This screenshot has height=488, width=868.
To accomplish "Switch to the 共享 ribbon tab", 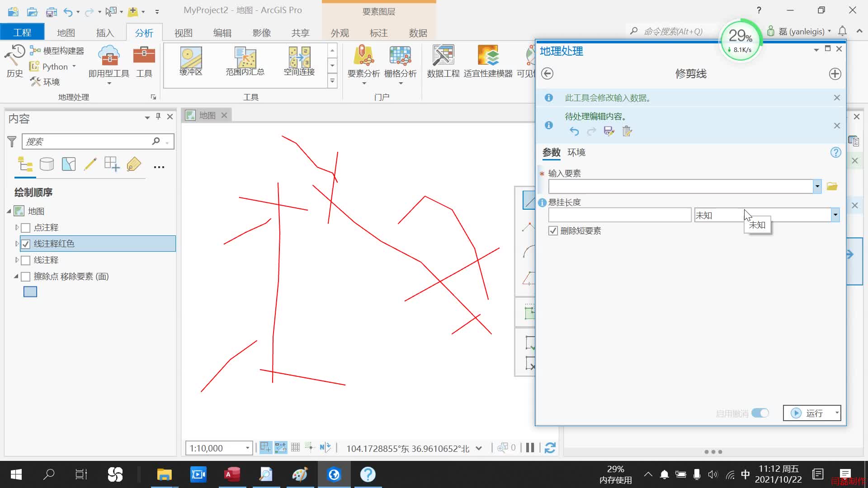I will pos(300,33).
